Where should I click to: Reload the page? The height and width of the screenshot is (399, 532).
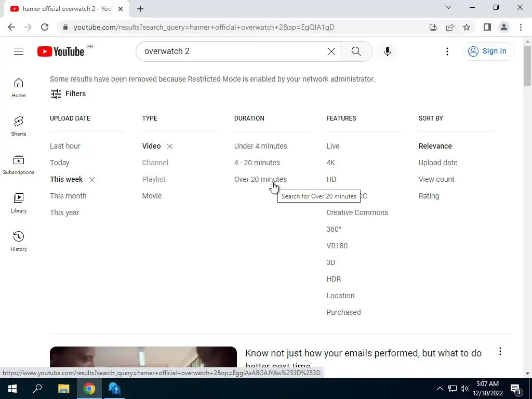tap(45, 27)
